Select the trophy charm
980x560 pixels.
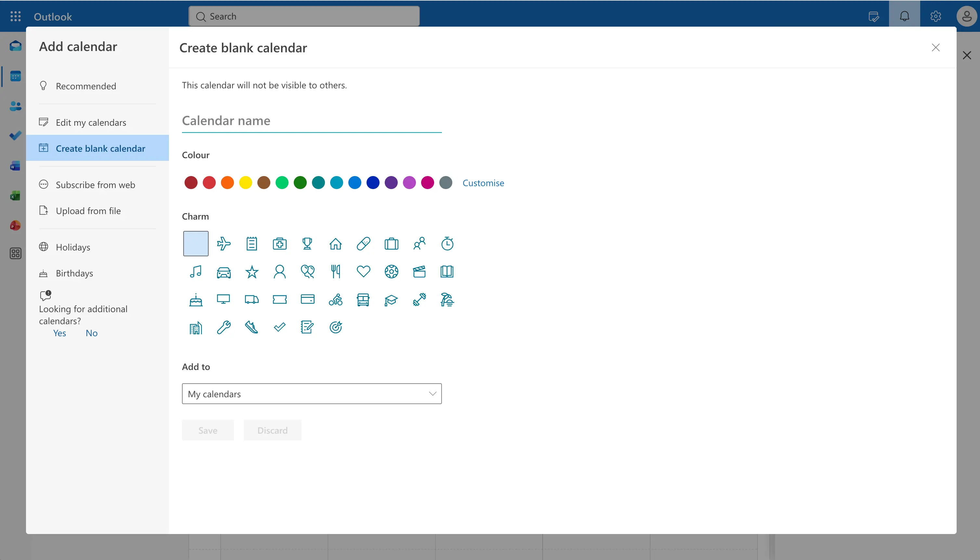[307, 244]
